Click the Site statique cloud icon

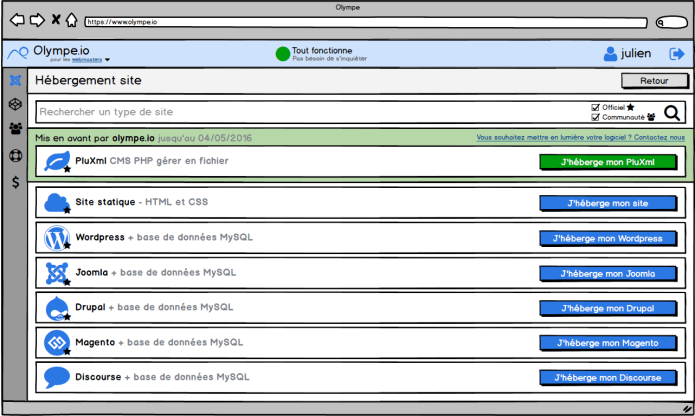[57, 203]
